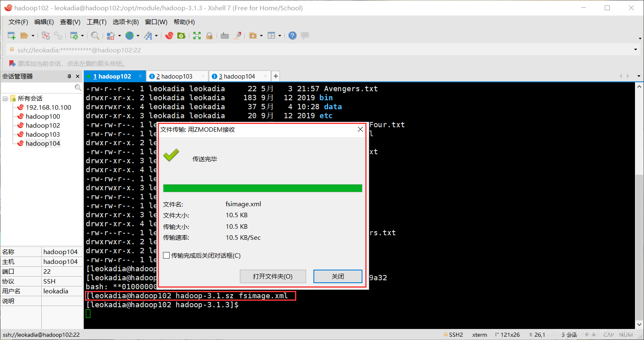This screenshot has height=340, width=644.
Task: Click the chat bubble feedback icon
Action: click(304, 36)
